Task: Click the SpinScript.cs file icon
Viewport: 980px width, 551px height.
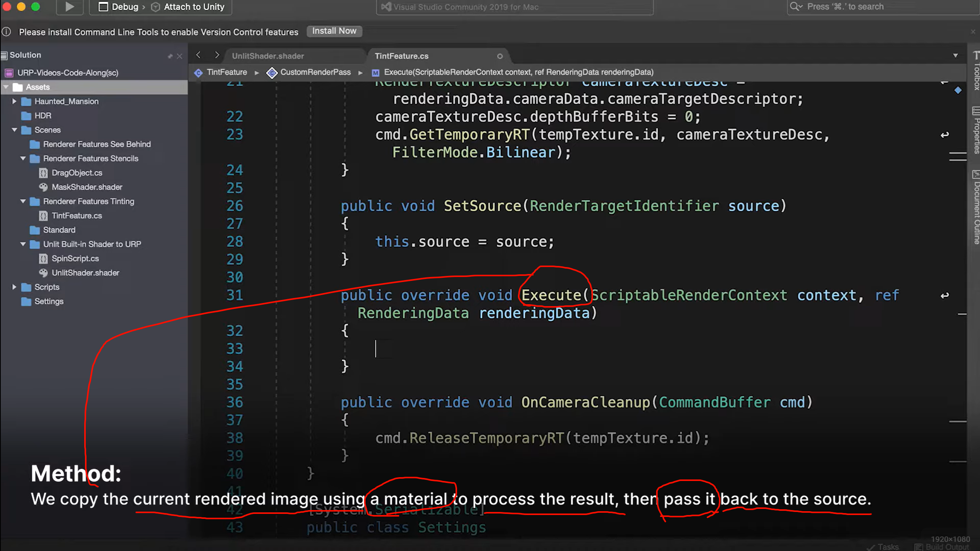Action: click(x=43, y=259)
